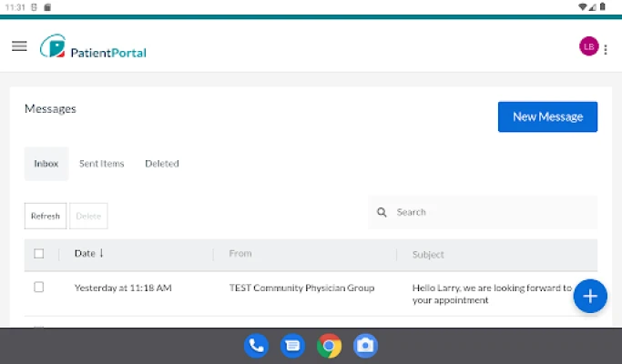Click the search magnifier icon
The width and height of the screenshot is (622, 364).
click(383, 212)
